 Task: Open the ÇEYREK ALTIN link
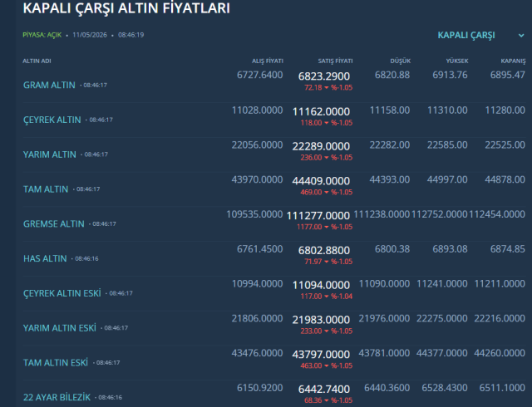[52, 120]
